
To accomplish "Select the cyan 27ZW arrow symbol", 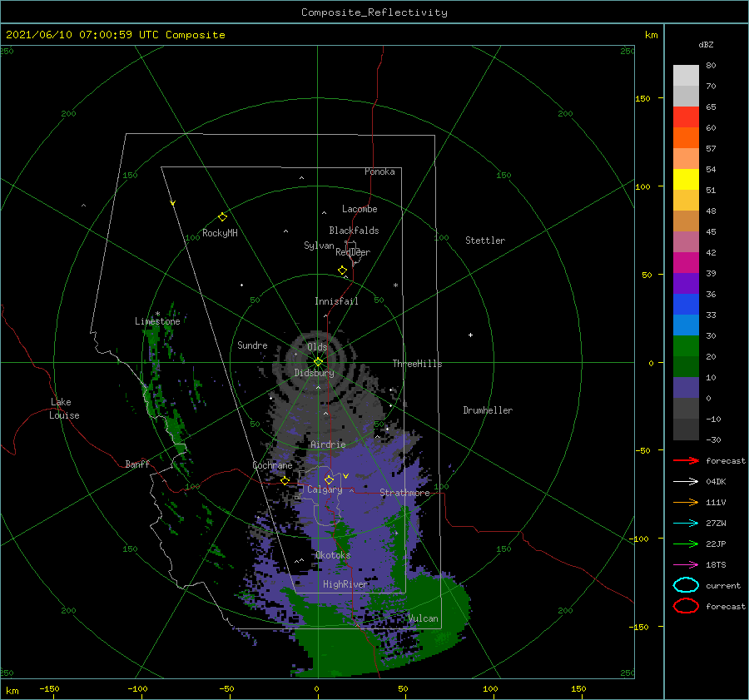I will click(x=686, y=524).
